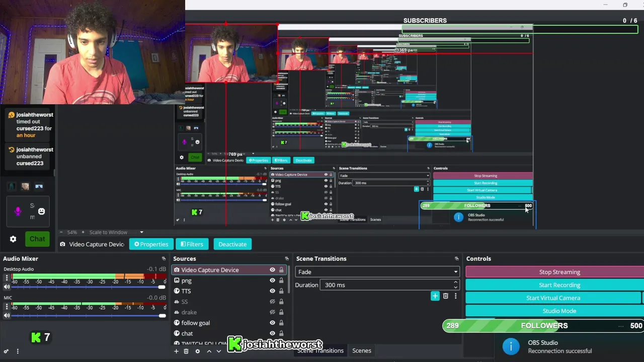Hide the Video Capture Device source

pyautogui.click(x=272, y=270)
